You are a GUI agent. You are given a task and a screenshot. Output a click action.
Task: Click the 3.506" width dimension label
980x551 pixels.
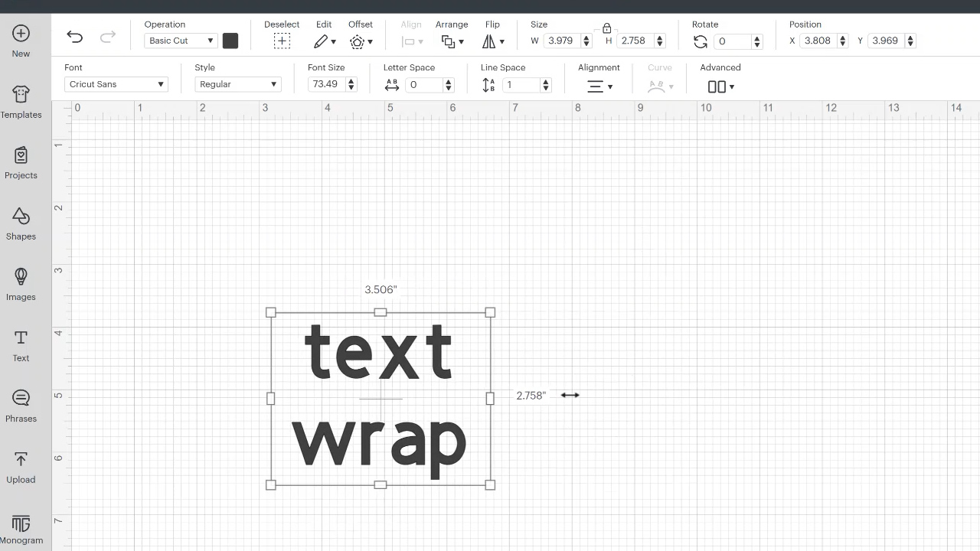click(381, 289)
